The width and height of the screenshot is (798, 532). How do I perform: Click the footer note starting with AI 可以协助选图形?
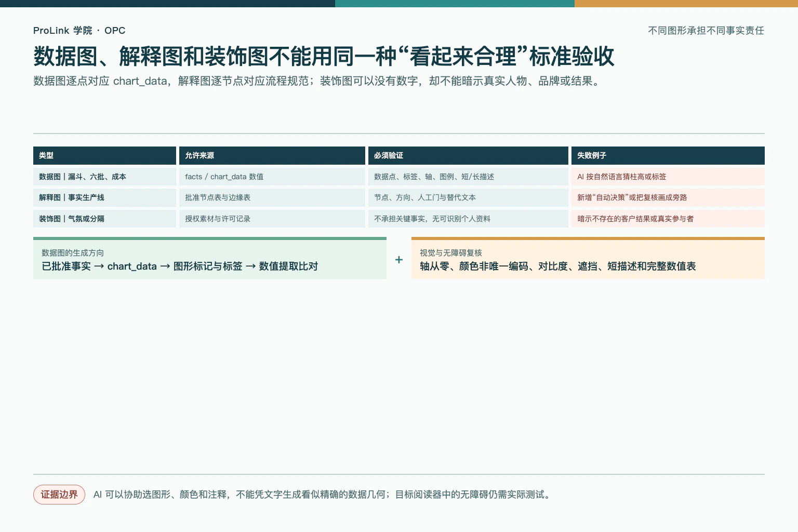pyautogui.click(x=323, y=495)
